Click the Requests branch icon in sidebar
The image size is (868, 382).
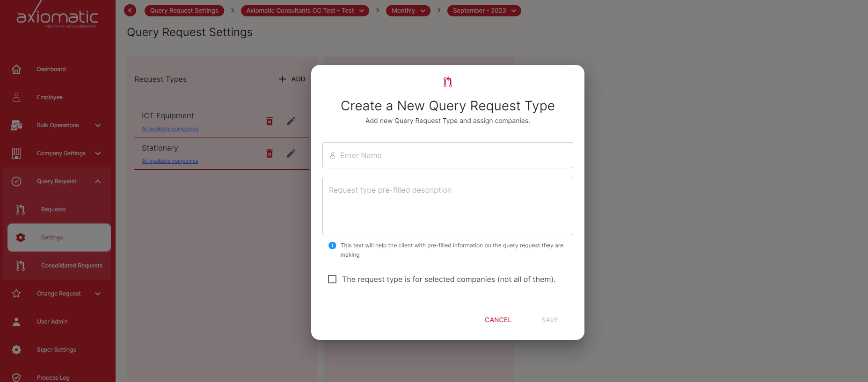click(x=21, y=209)
